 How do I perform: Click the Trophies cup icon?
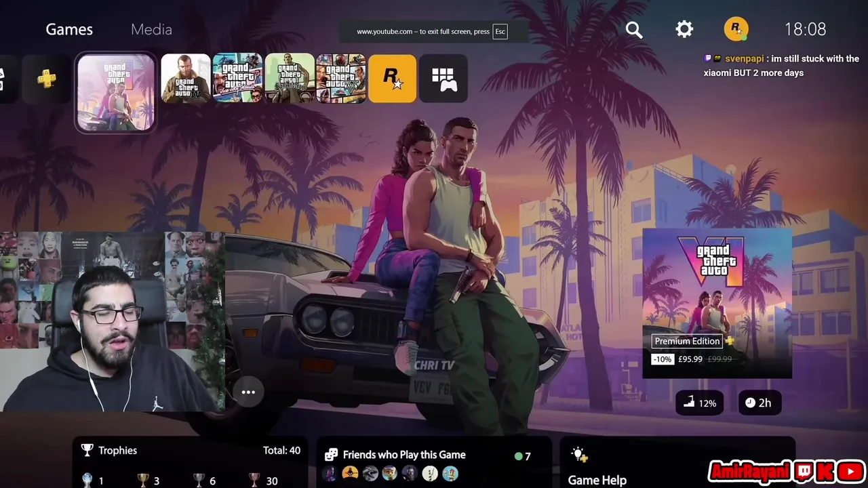point(87,450)
